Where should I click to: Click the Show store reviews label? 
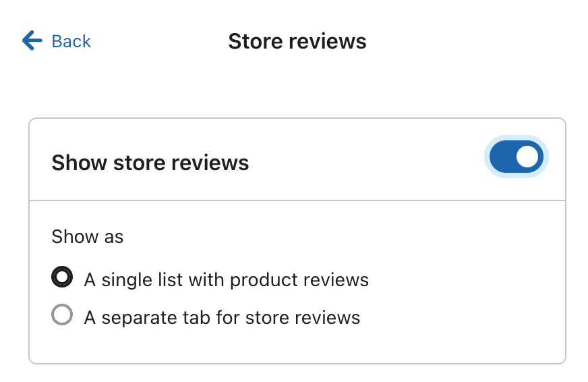pyautogui.click(x=150, y=163)
